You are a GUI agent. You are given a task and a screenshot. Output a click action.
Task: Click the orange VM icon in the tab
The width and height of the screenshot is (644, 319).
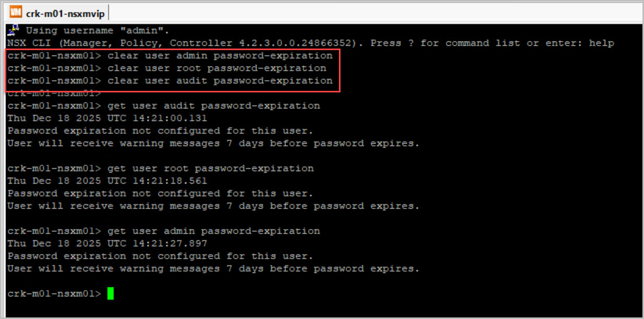click(x=16, y=12)
